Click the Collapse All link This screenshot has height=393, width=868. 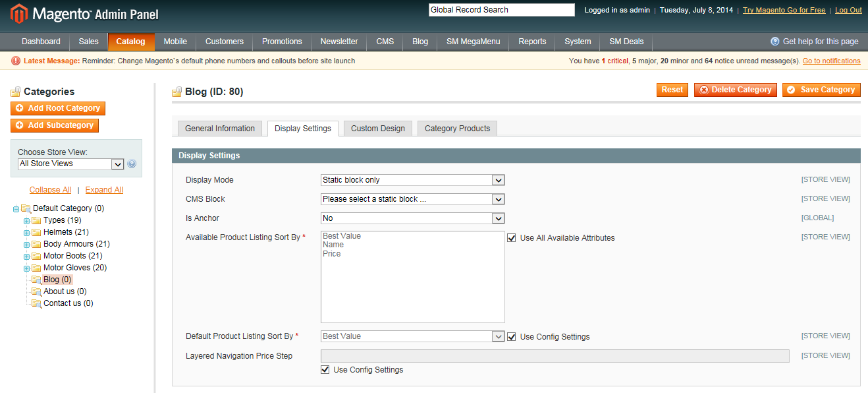tap(50, 190)
